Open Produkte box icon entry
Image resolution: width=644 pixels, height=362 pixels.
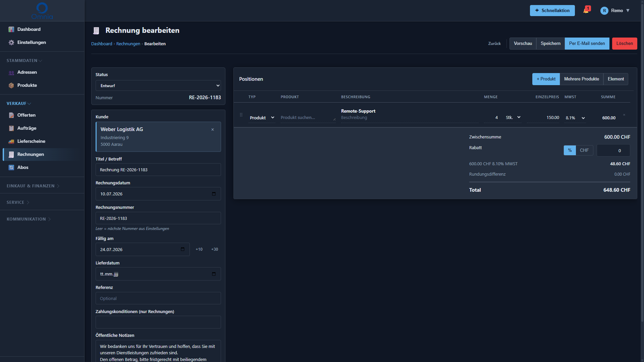(11, 85)
